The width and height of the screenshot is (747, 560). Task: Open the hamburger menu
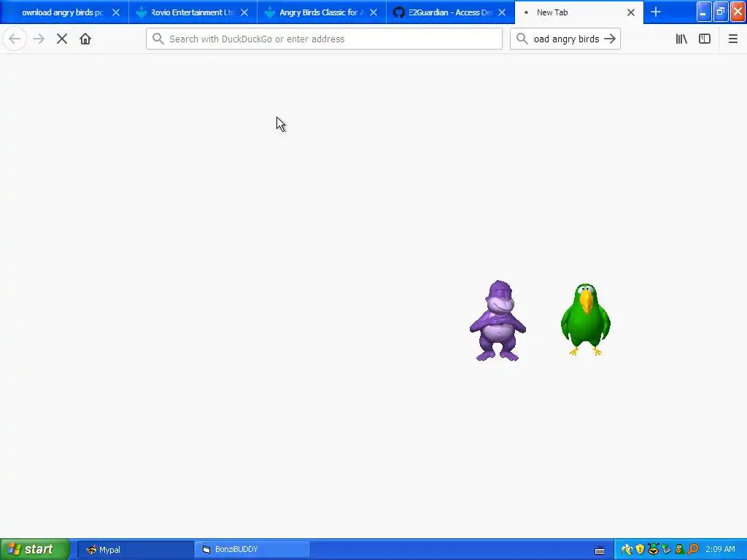[732, 39]
